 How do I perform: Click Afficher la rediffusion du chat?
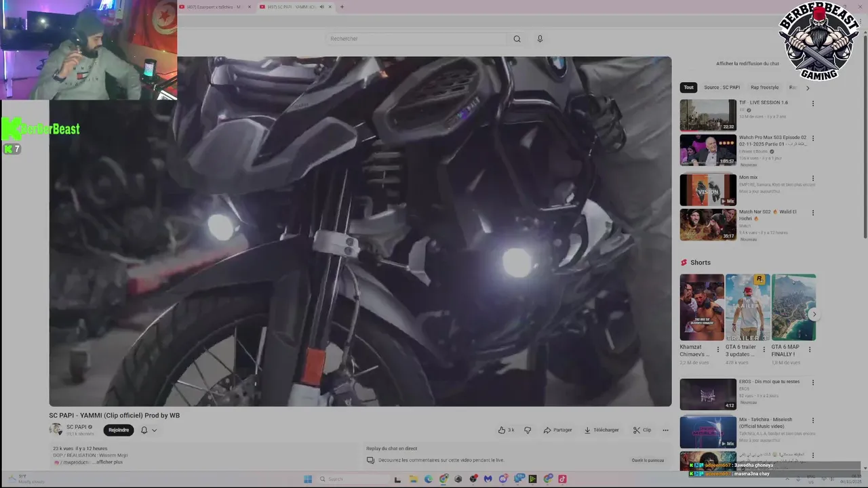[x=747, y=64]
